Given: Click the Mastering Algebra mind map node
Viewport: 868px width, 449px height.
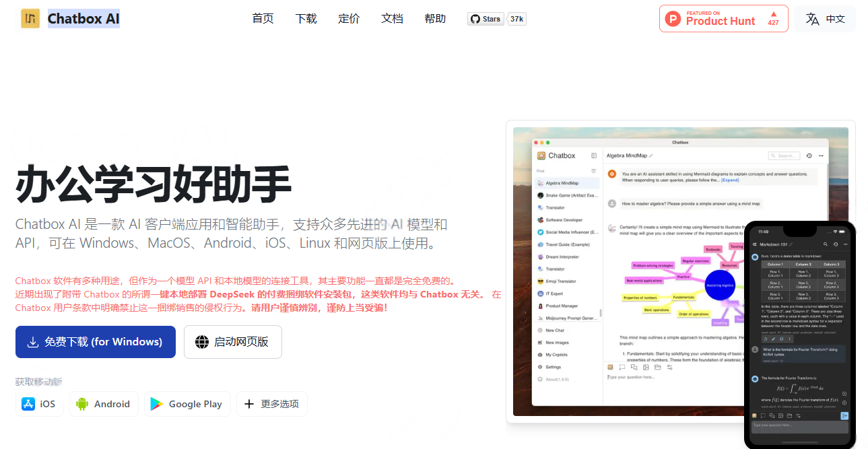Looking at the screenshot, I should click(x=719, y=285).
